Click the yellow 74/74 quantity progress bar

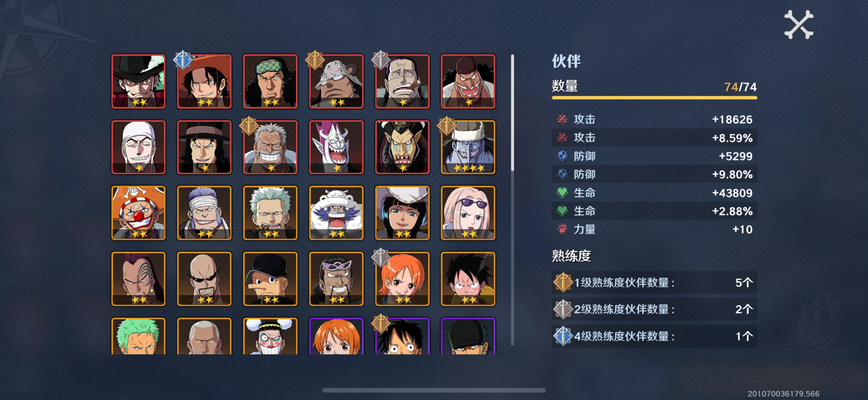654,98
